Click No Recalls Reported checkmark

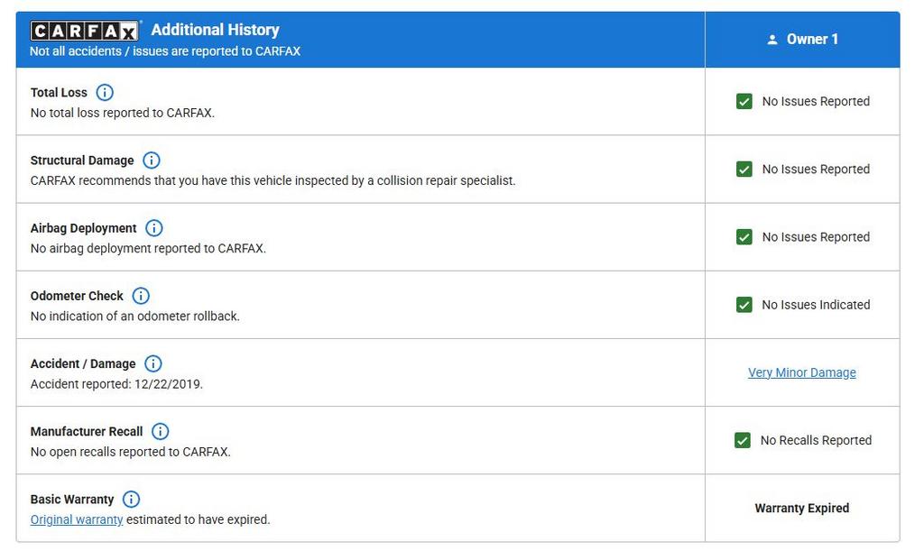(x=743, y=441)
